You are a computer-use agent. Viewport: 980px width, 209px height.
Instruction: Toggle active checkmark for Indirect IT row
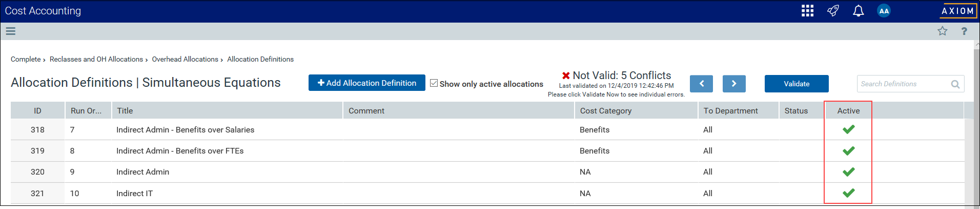(849, 193)
